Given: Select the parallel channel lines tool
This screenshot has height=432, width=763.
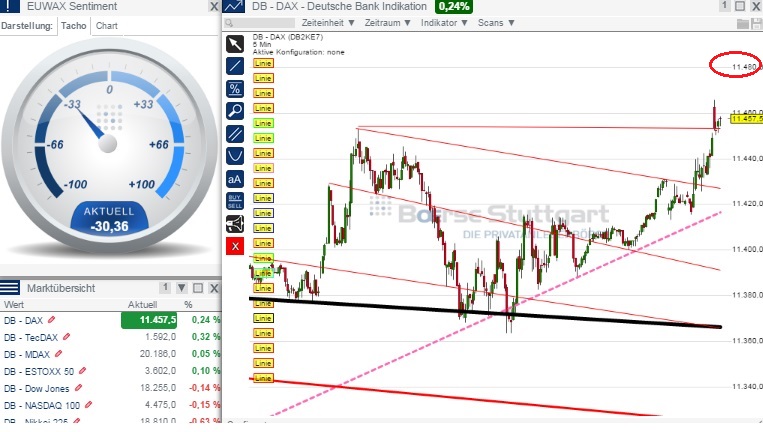Looking at the screenshot, I should tap(235, 134).
